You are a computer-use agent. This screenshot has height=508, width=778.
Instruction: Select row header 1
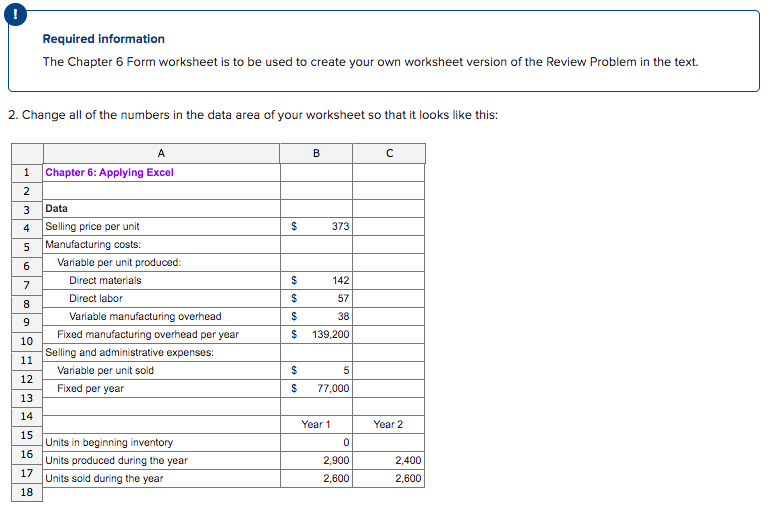27,173
